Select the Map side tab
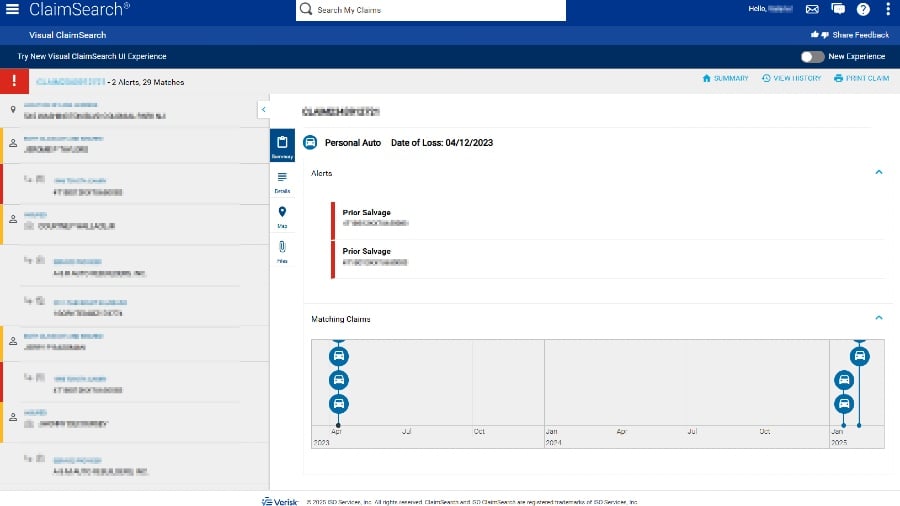 [282, 217]
